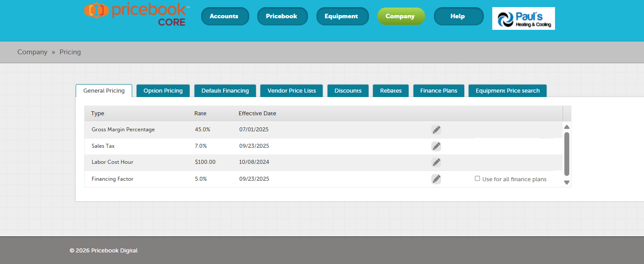Open the Accounts menu
Viewport: 644px width, 264px height.
tap(224, 16)
